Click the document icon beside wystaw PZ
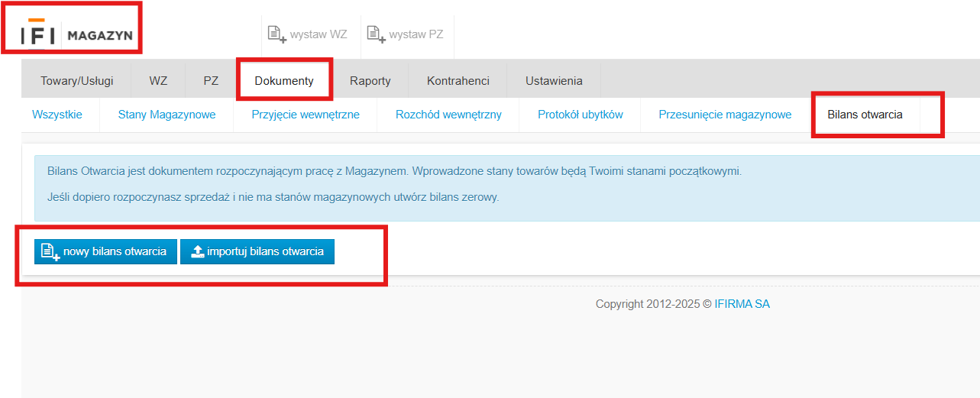 coord(376,34)
